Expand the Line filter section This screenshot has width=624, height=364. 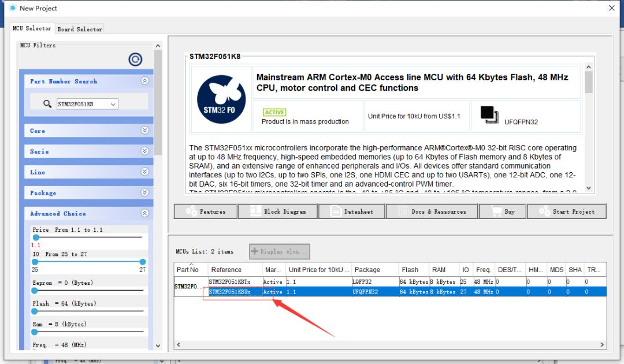click(x=145, y=172)
